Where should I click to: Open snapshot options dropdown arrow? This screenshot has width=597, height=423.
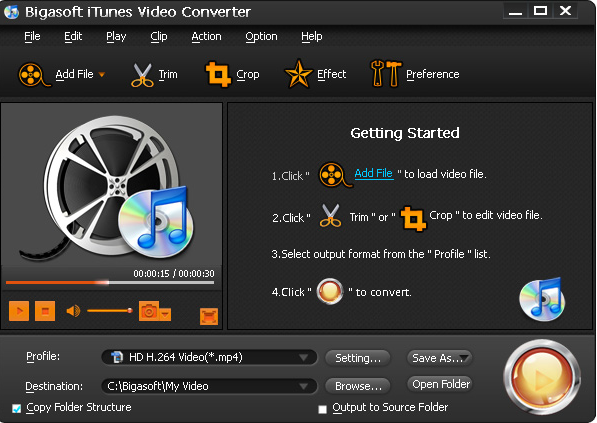coord(165,314)
